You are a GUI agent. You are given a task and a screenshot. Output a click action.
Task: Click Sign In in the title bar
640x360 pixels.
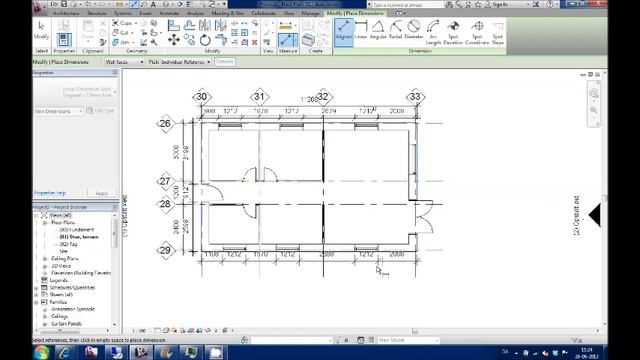point(501,4)
